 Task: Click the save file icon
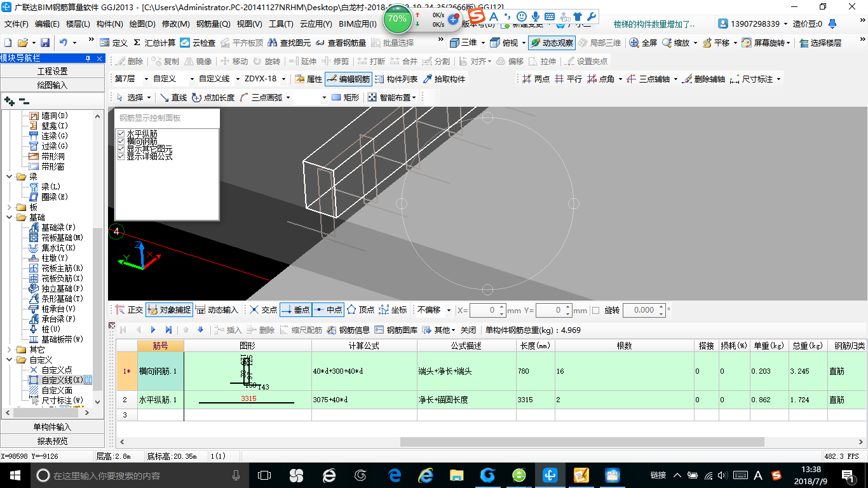pos(45,43)
